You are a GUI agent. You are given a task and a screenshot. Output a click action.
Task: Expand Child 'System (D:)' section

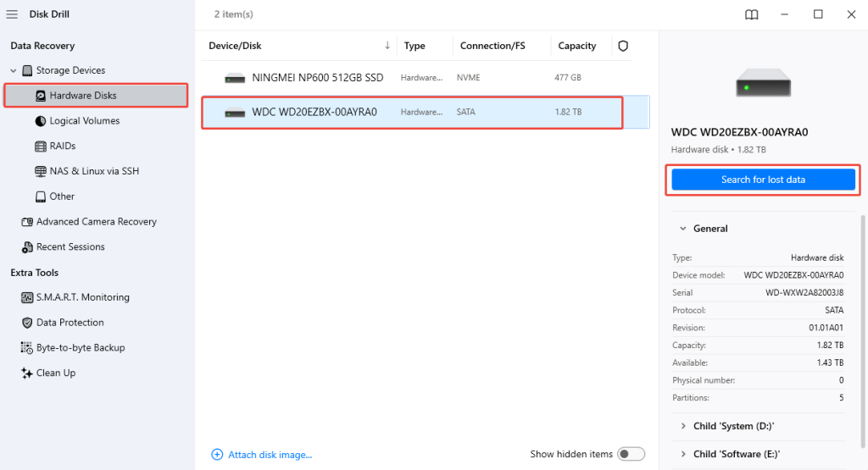(x=682, y=426)
